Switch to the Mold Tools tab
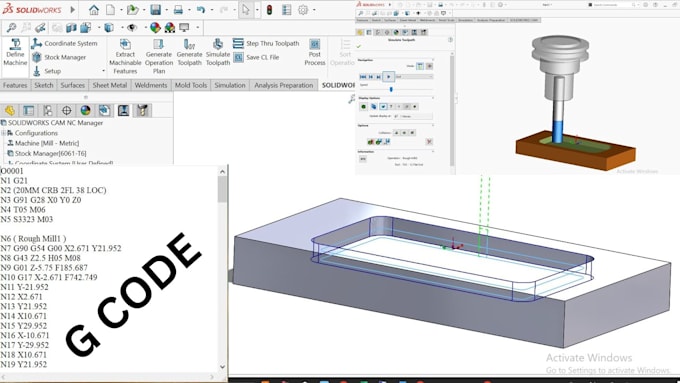Viewport: 680px width, 383px height. 191,85
